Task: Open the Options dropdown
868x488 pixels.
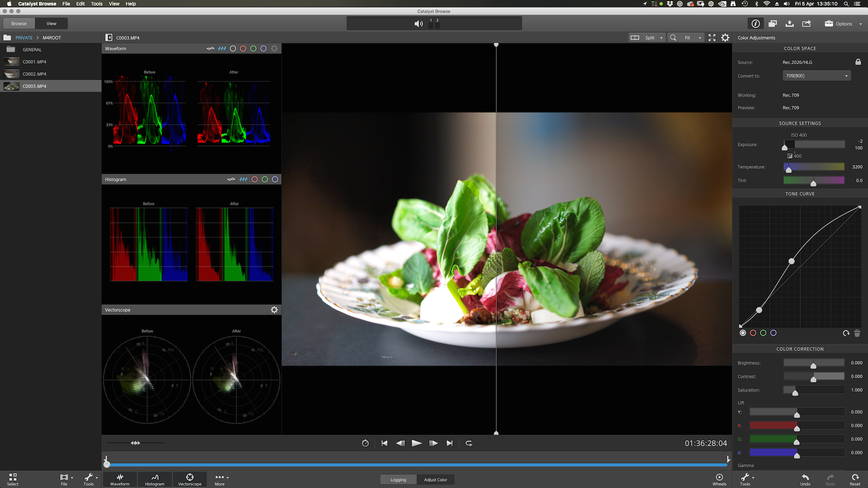Action: 843,23
